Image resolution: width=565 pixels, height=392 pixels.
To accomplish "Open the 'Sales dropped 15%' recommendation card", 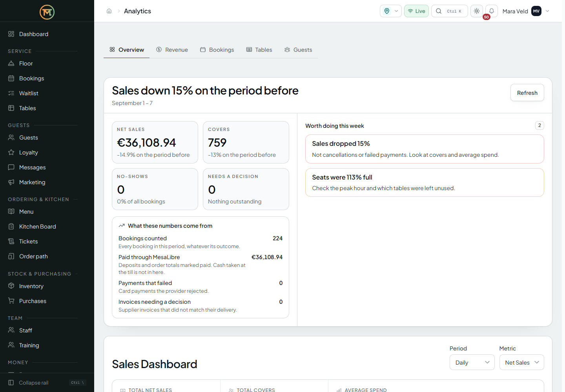I will coord(425,149).
